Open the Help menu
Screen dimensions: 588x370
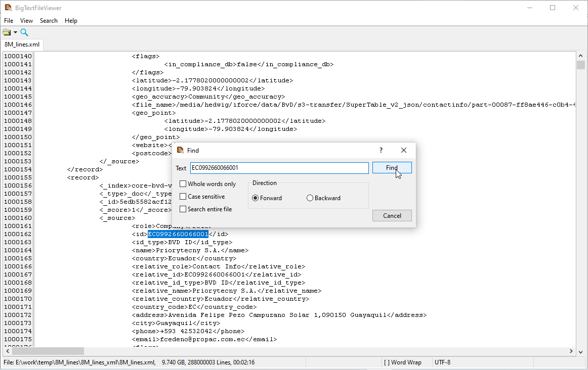pyautogui.click(x=71, y=21)
